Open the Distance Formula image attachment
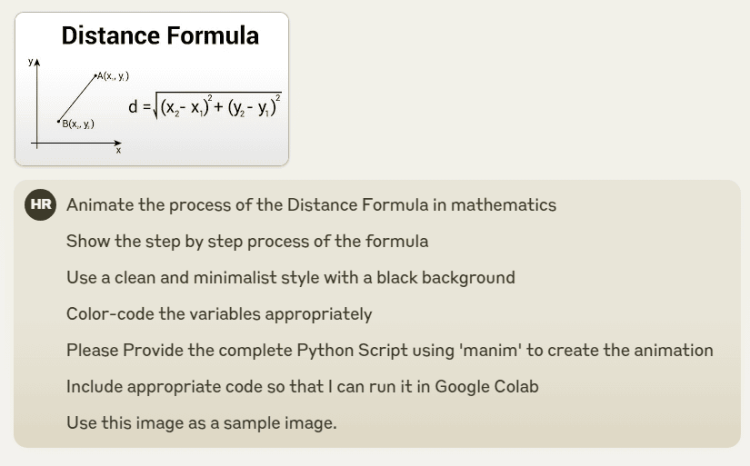 [152, 89]
